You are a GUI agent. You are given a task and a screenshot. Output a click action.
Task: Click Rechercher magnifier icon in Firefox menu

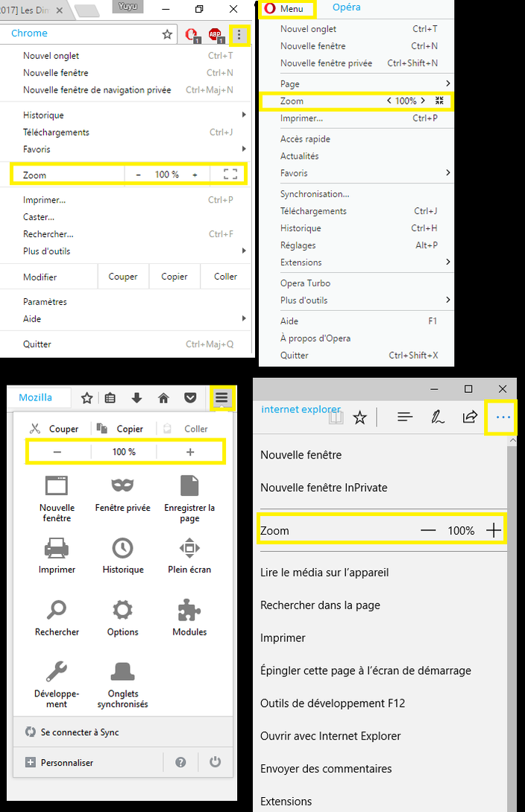[57, 610]
